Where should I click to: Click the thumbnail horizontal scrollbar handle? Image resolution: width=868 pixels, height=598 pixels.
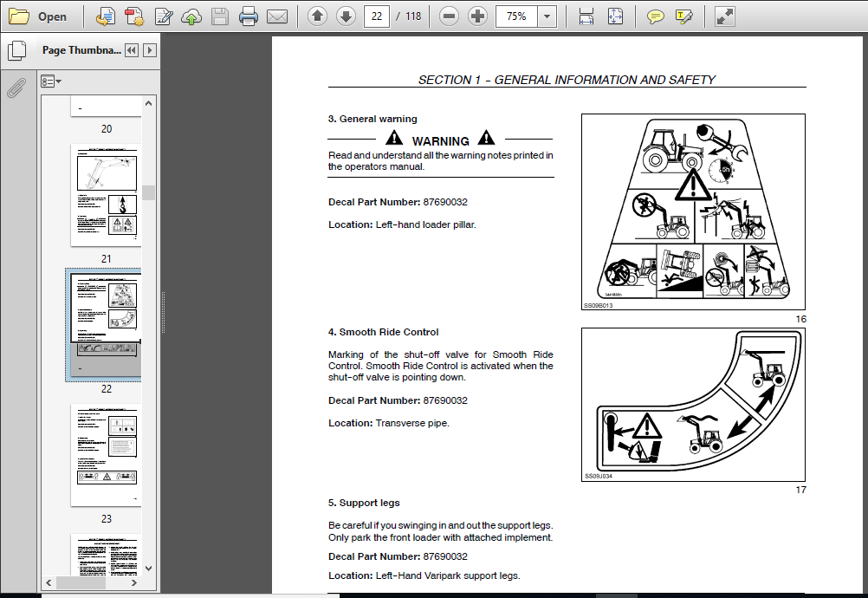pyautogui.click(x=81, y=582)
